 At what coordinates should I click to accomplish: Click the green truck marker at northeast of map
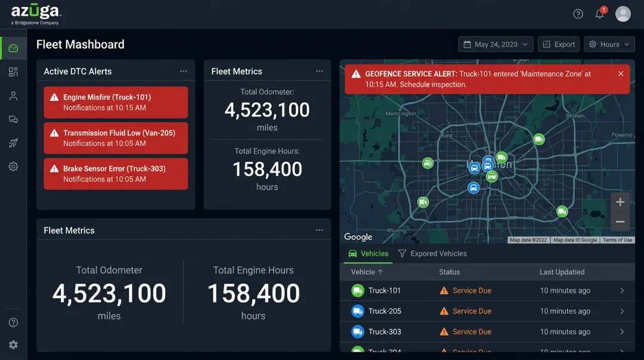click(539, 140)
